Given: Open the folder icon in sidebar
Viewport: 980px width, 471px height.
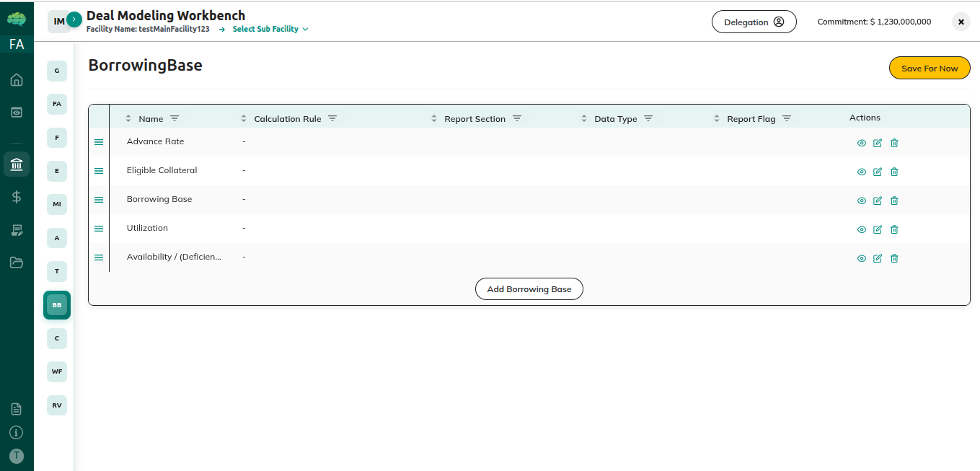Looking at the screenshot, I should tap(17, 263).
